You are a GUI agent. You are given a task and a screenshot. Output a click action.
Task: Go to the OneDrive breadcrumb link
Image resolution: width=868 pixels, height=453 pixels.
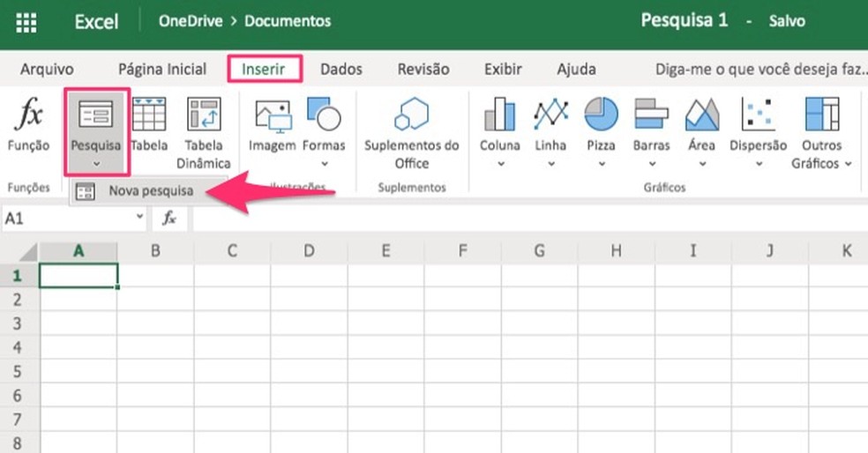tap(191, 21)
